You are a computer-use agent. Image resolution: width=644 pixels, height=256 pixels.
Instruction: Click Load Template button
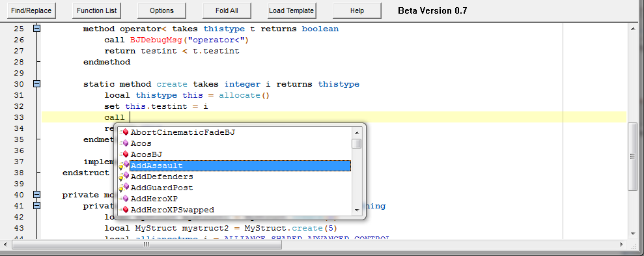coord(292,10)
